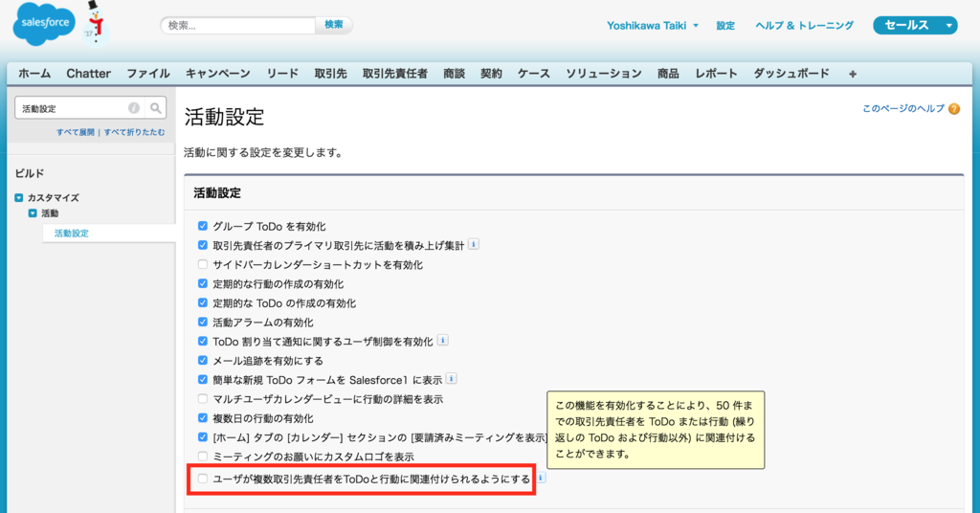Collapse the カスタマイズ tree node
Viewport: 980px width, 513px height.
(x=19, y=197)
